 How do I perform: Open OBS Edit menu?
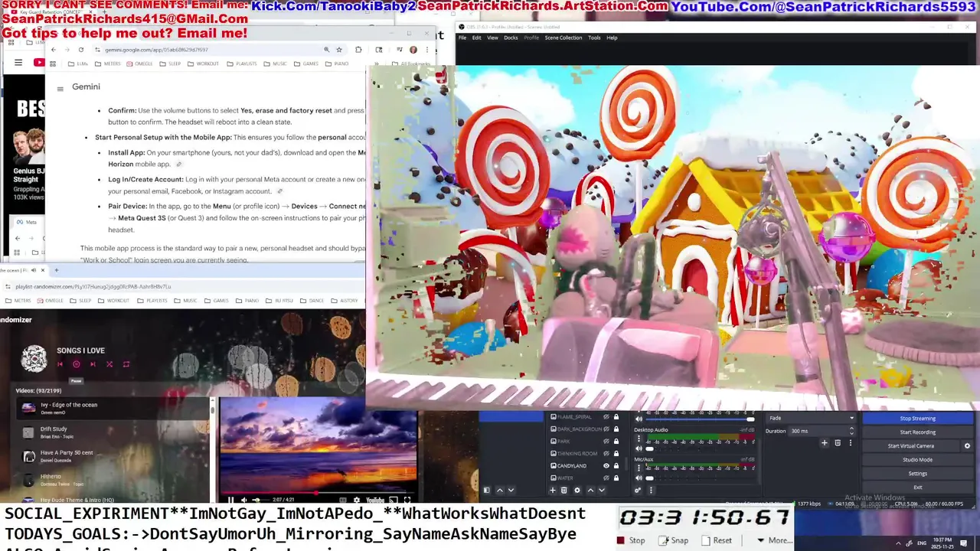point(477,37)
